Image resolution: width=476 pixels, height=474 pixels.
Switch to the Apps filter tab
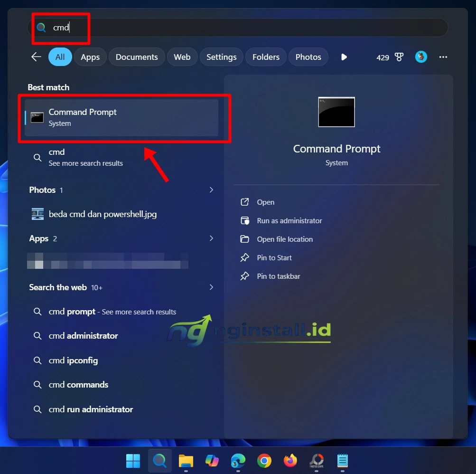(x=90, y=57)
